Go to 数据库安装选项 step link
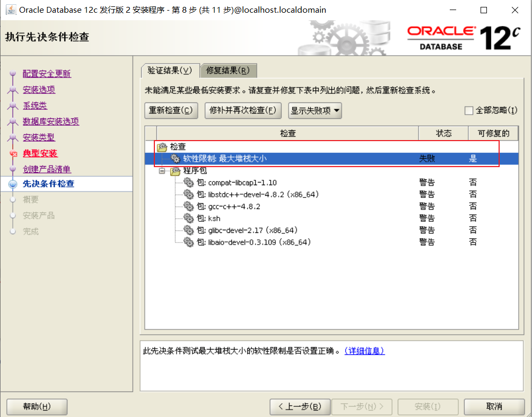Image resolution: width=532 pixels, height=417 pixels. 51,121
